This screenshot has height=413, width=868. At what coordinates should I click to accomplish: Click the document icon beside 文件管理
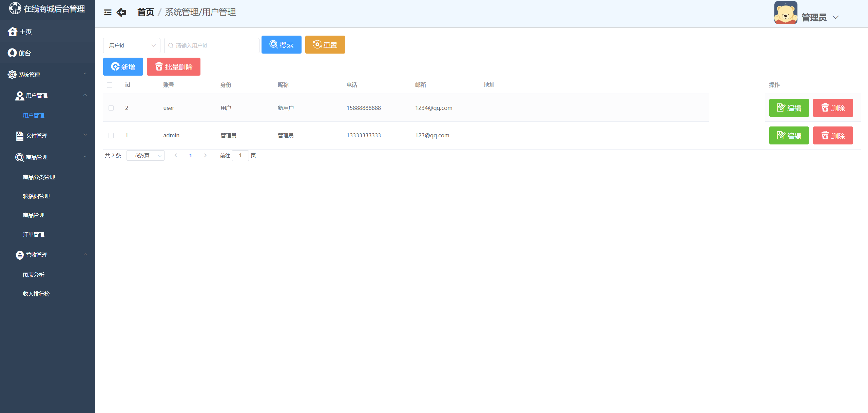click(x=20, y=136)
